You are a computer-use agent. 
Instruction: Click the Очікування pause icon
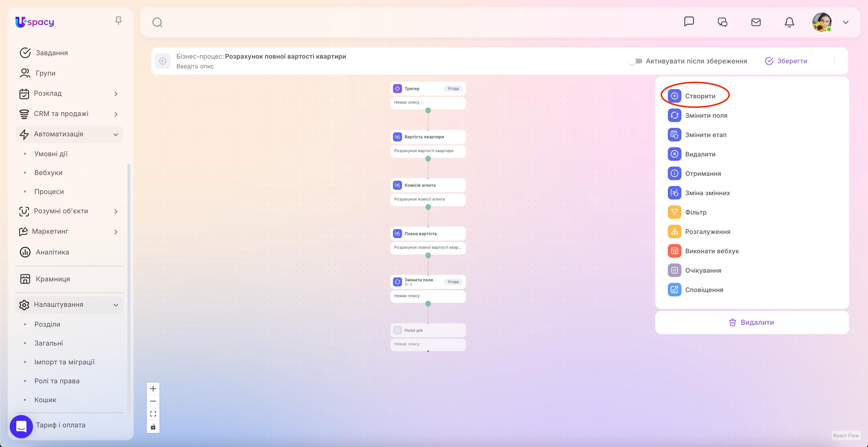click(x=674, y=270)
